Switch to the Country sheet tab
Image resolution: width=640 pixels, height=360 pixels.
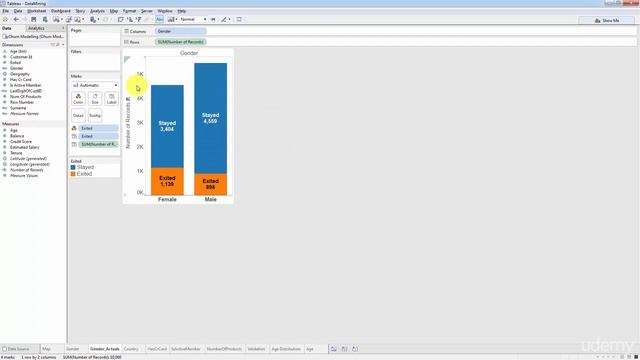[x=131, y=349]
